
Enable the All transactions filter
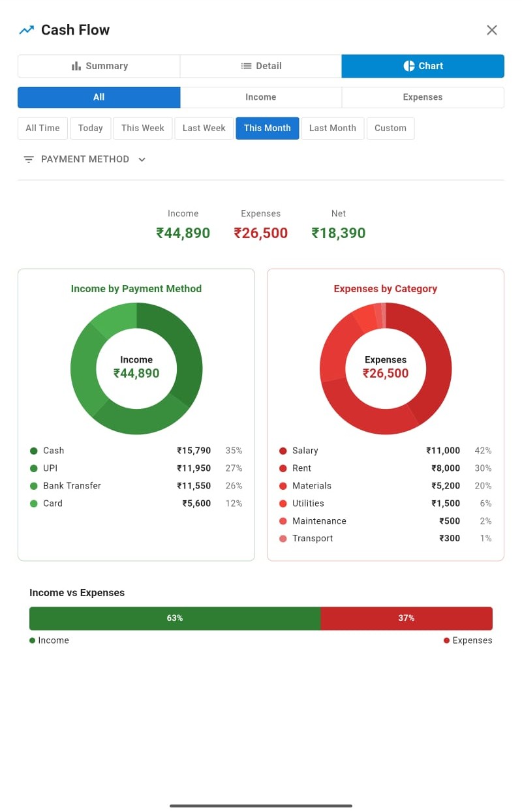coord(99,97)
